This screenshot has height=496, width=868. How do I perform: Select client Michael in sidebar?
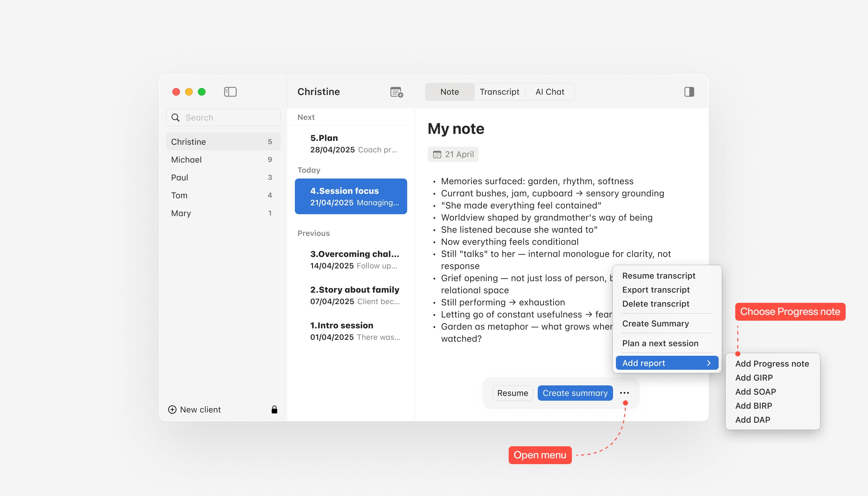tap(186, 159)
